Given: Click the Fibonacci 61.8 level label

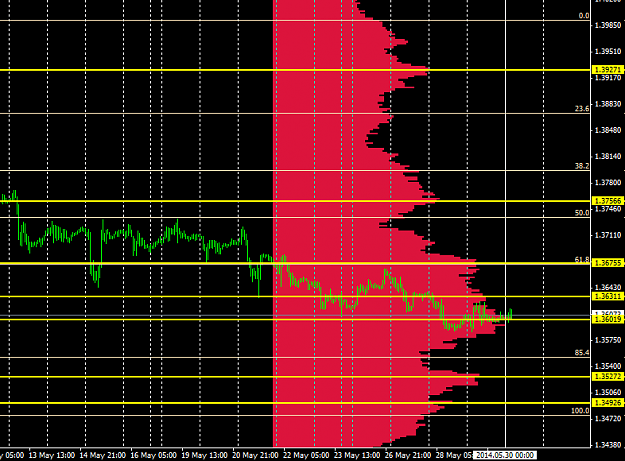Looking at the screenshot, I should (582, 259).
